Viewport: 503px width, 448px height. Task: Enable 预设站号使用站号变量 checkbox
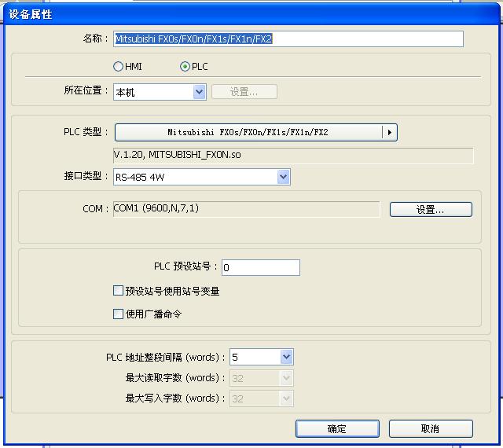(119, 291)
